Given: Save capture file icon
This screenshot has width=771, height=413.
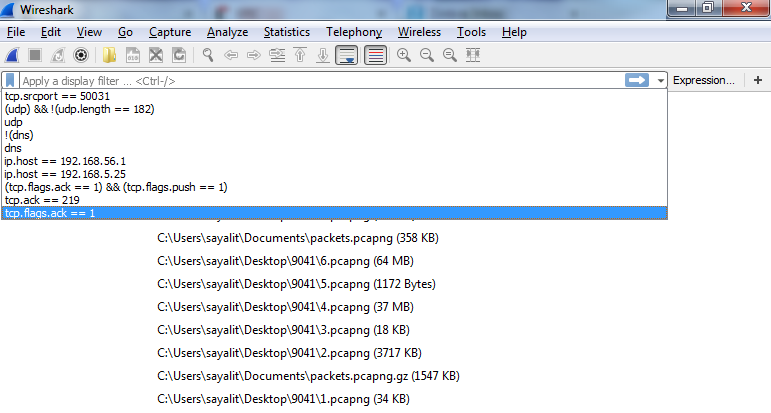Looking at the screenshot, I should [133, 55].
